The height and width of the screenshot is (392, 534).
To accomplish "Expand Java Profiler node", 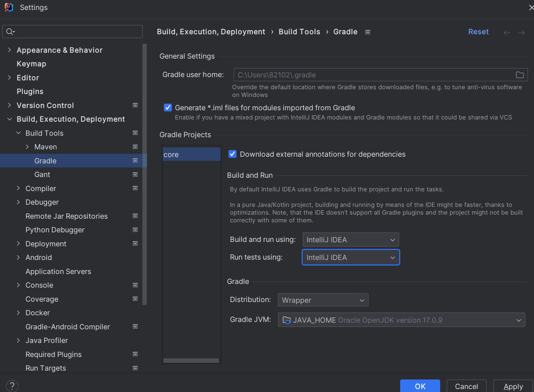I will [x=18, y=340].
